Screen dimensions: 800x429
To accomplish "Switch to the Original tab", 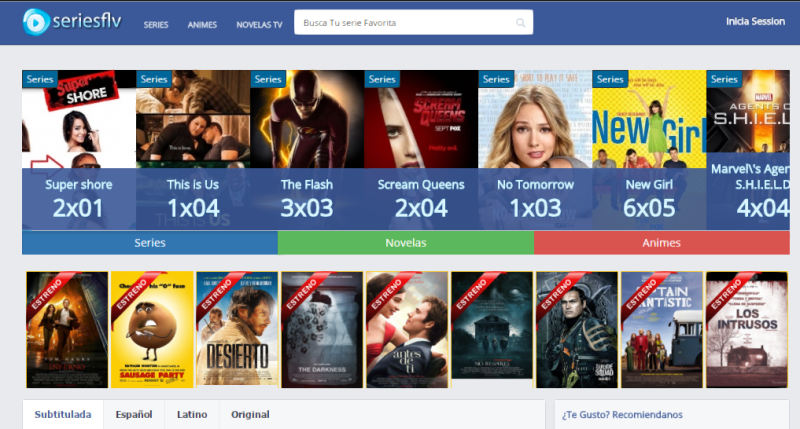I will 250,414.
